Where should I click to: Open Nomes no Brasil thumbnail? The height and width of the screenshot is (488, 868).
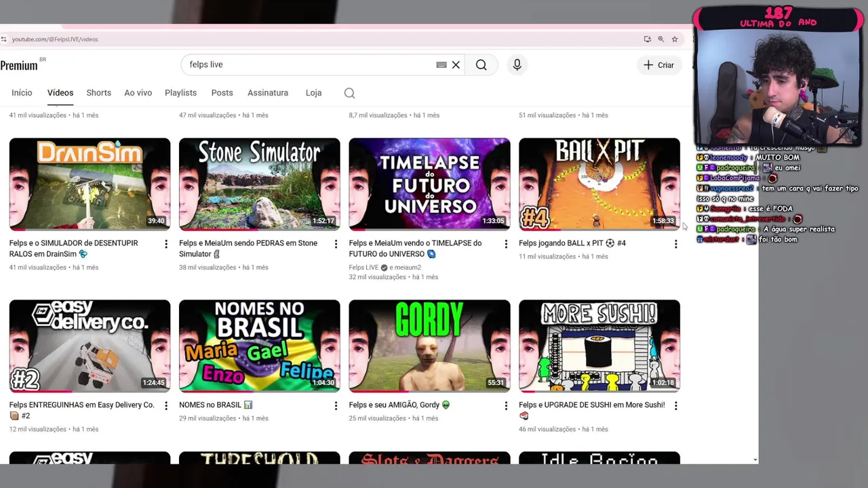[260, 346]
